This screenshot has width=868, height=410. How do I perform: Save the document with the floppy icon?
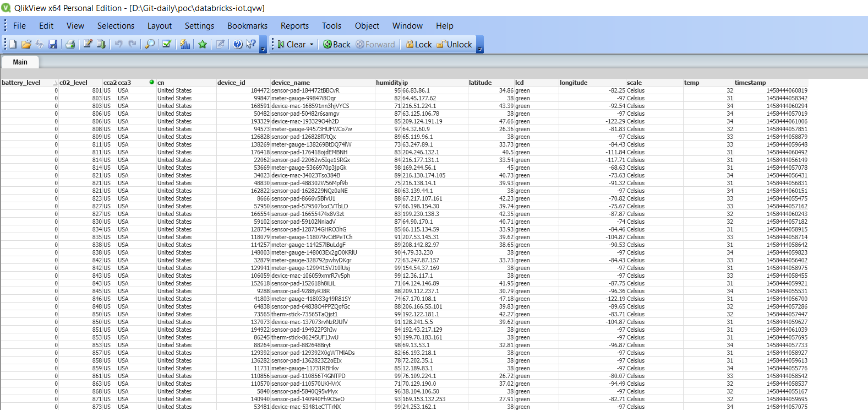53,44
